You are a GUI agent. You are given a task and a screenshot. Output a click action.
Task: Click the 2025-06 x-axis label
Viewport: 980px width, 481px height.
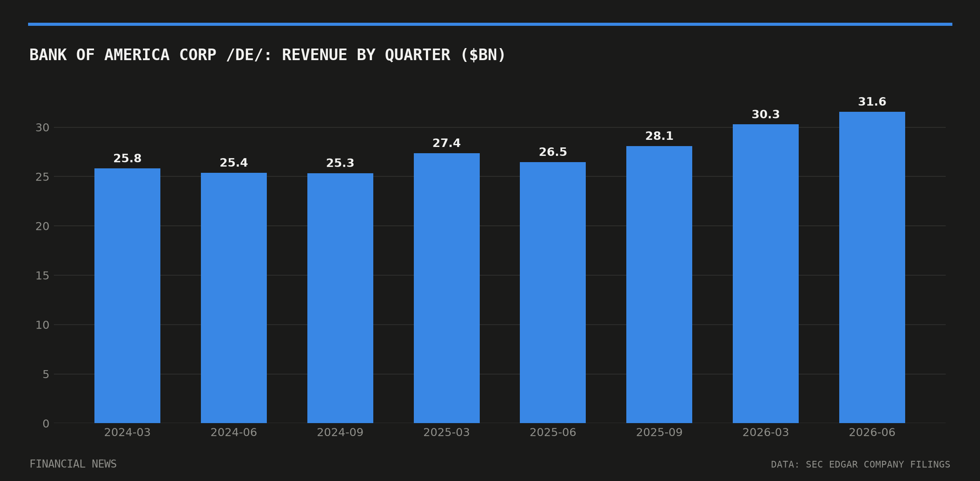(x=553, y=432)
